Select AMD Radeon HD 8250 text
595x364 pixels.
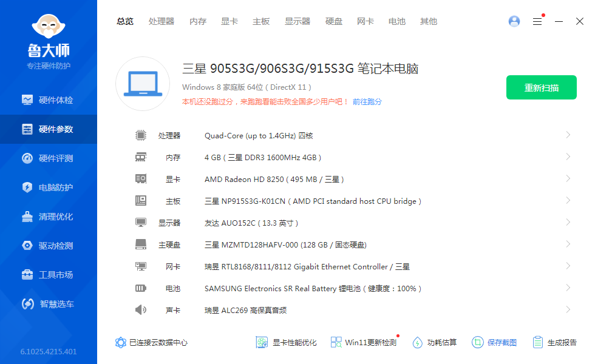point(274,180)
